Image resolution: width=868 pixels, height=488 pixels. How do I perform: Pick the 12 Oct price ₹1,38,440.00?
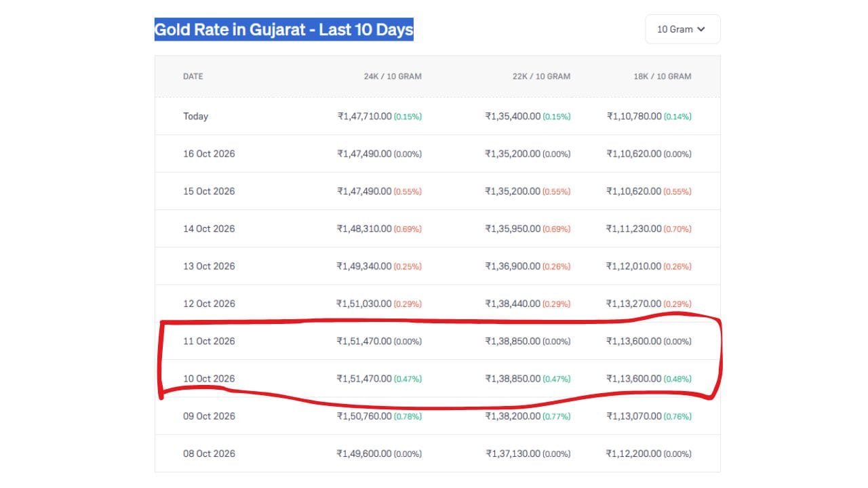click(x=513, y=304)
